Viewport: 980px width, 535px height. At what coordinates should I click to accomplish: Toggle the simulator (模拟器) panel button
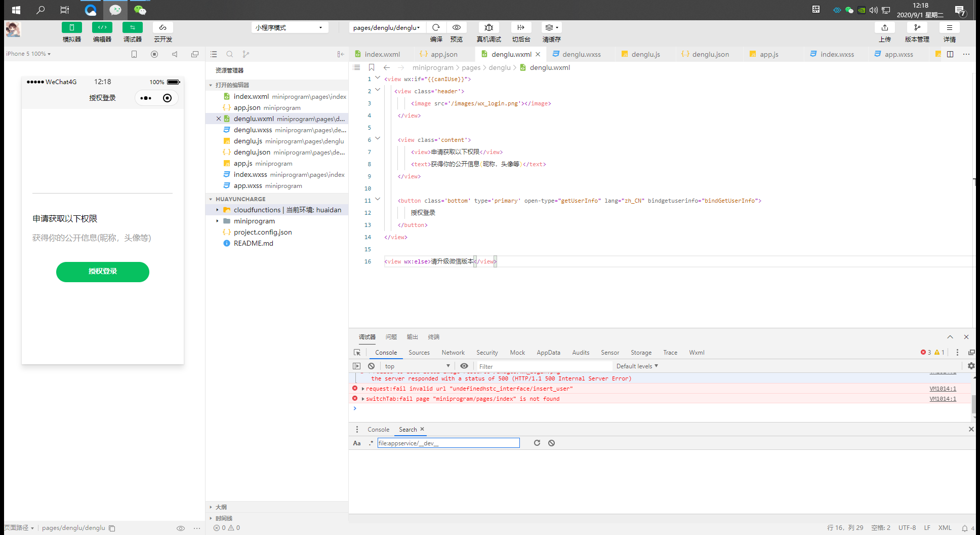(72, 27)
